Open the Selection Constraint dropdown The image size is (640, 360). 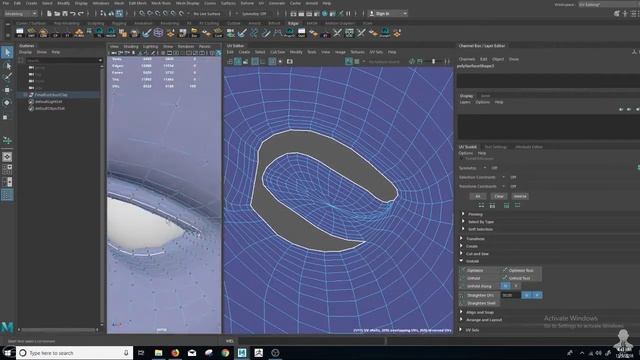click(x=503, y=177)
